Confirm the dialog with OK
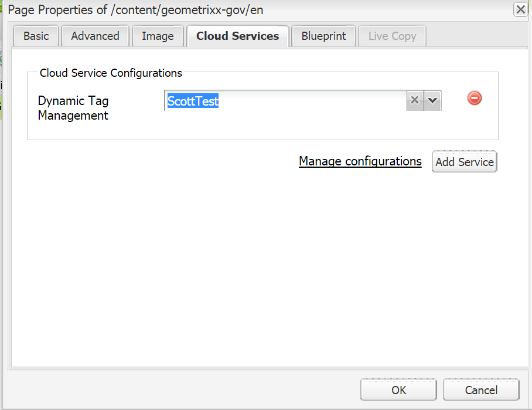Image resolution: width=532 pixels, height=410 pixels. tap(398, 390)
